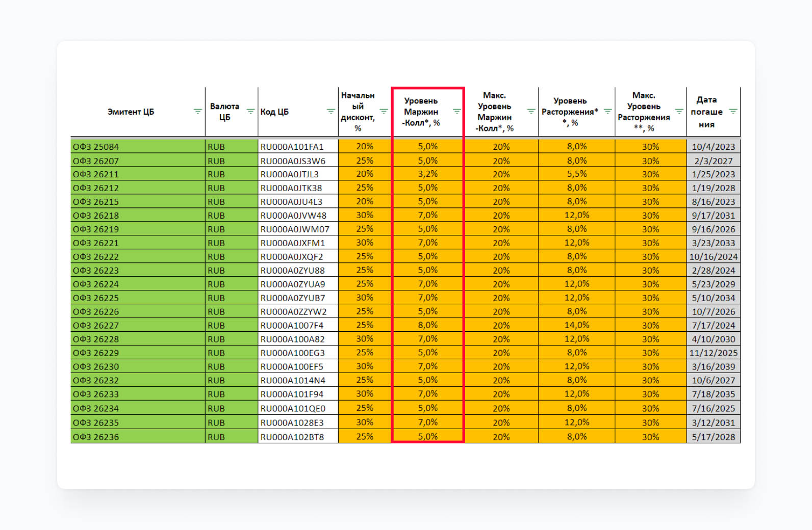Image resolution: width=812 pixels, height=530 pixels.
Task: Click RUB currency cell for ОФЗ 26218
Action: 231,216
